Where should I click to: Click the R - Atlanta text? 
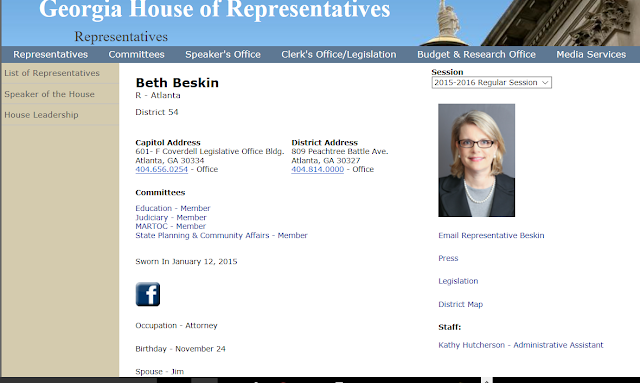click(158, 95)
